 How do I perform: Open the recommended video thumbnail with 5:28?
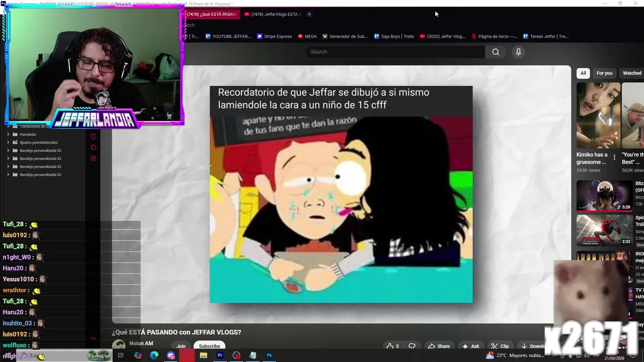click(604, 195)
